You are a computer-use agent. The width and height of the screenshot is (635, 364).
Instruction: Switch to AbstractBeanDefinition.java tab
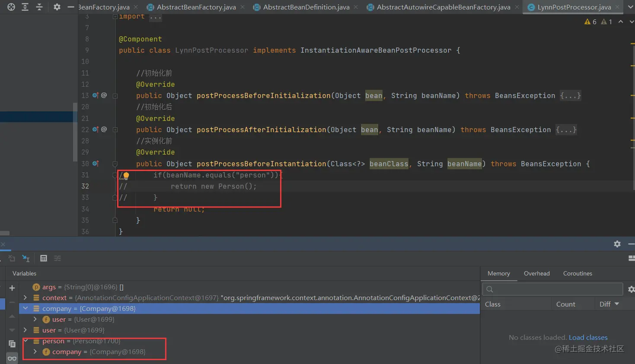point(306,7)
